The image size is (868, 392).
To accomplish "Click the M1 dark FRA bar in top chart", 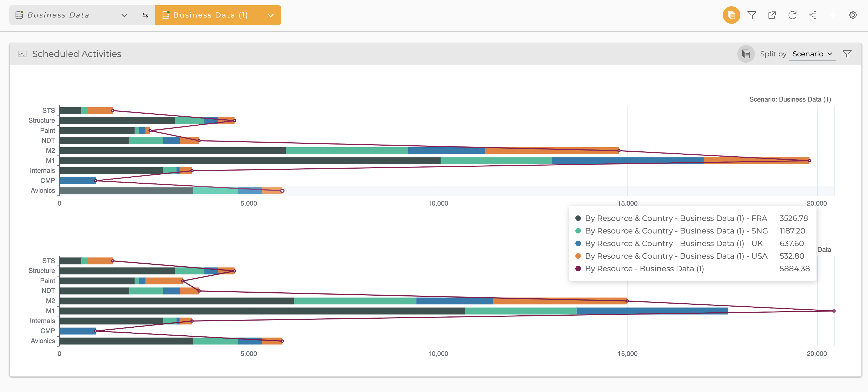I will tap(249, 161).
